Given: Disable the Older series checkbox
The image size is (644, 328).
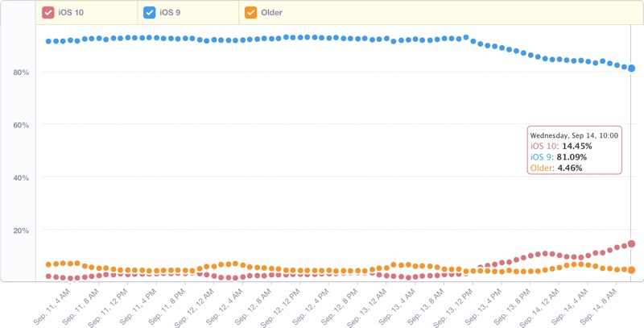Looking at the screenshot, I should coord(250,12).
